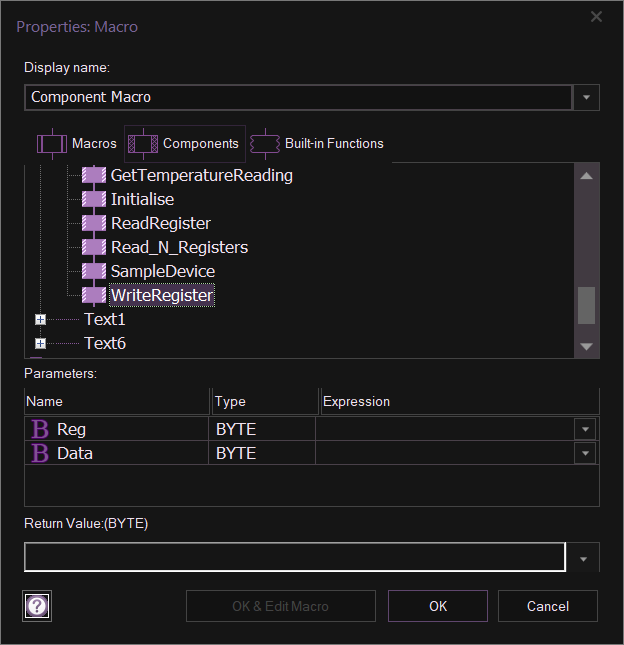Click the Macros tab icon

(x=52, y=144)
